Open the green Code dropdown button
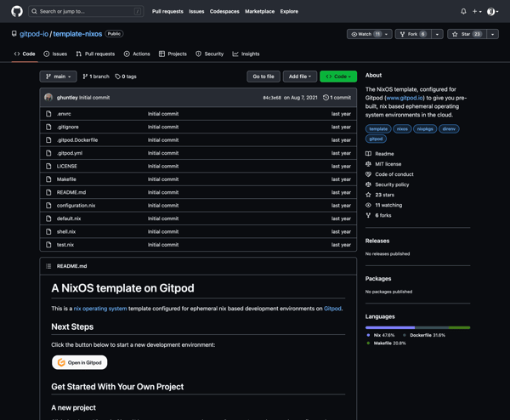510x420 pixels. [338, 77]
